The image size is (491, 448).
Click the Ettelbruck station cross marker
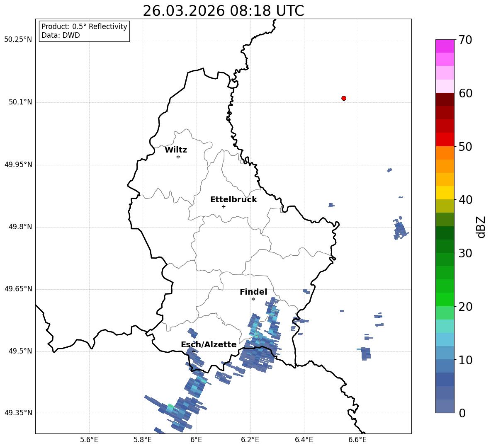(x=224, y=206)
